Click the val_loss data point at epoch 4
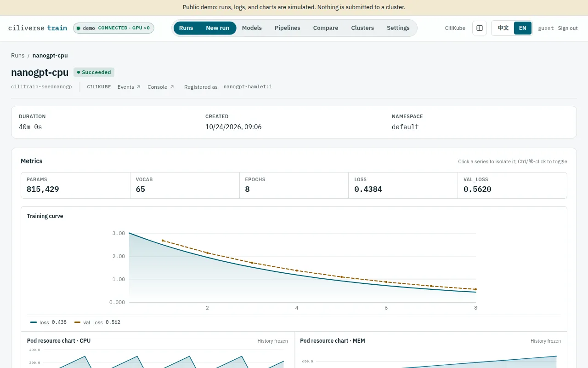Viewport: 588px width, 368px height. [297, 270]
